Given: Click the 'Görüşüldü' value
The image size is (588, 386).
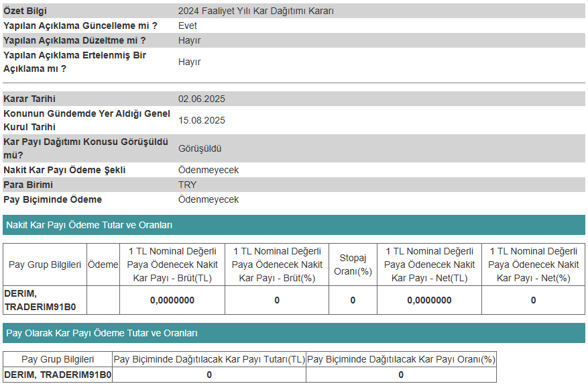Looking at the screenshot, I should coord(200,148).
